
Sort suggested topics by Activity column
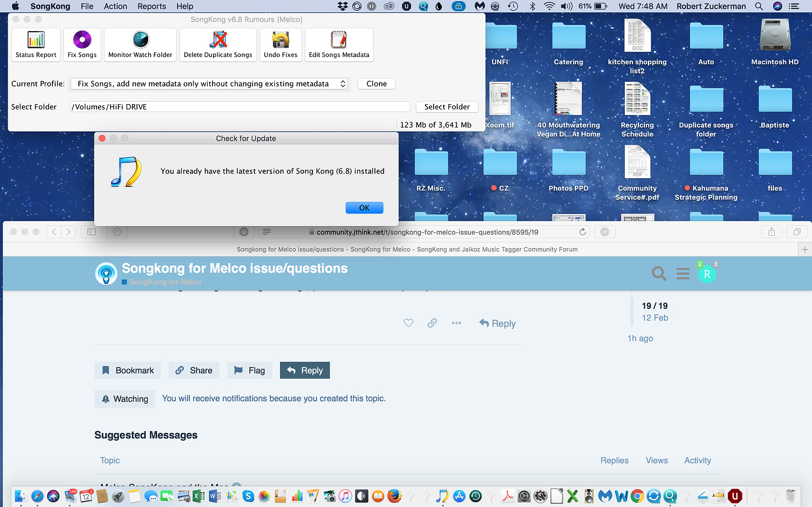698,461
